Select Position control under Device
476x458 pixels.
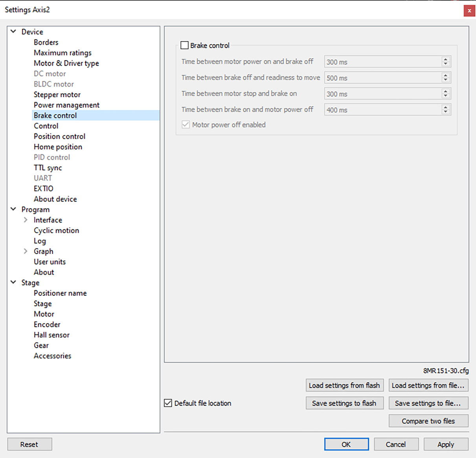point(59,136)
